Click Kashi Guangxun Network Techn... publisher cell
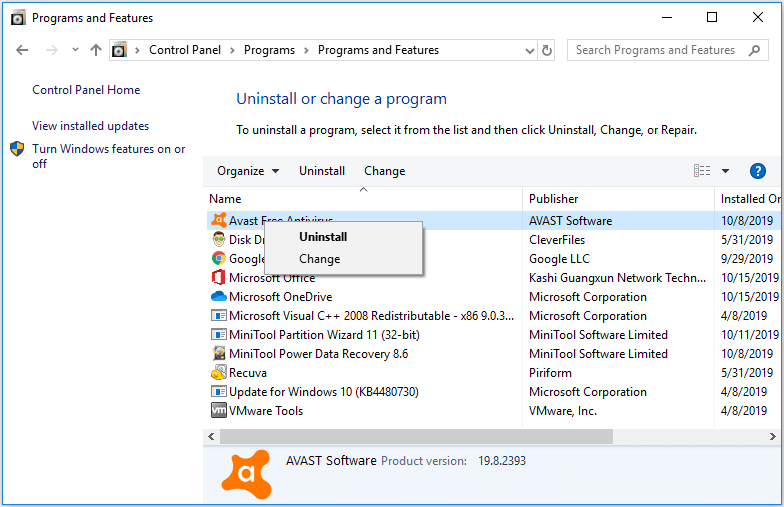Screen dimensions: 784x507 (x=618, y=278)
